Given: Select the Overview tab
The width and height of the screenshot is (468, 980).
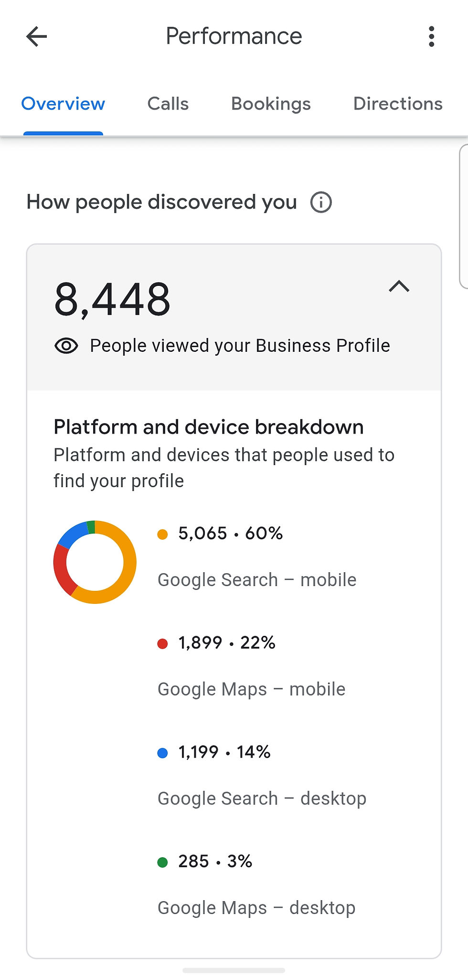Looking at the screenshot, I should [63, 104].
